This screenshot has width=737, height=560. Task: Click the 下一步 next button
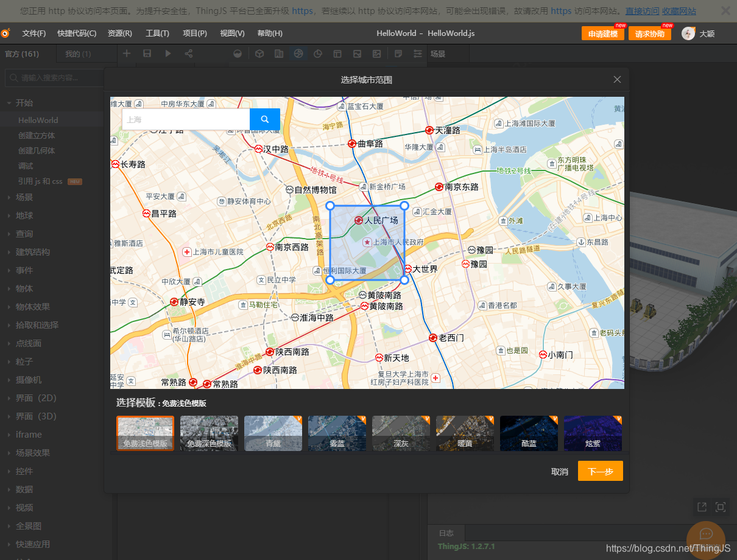601,472
